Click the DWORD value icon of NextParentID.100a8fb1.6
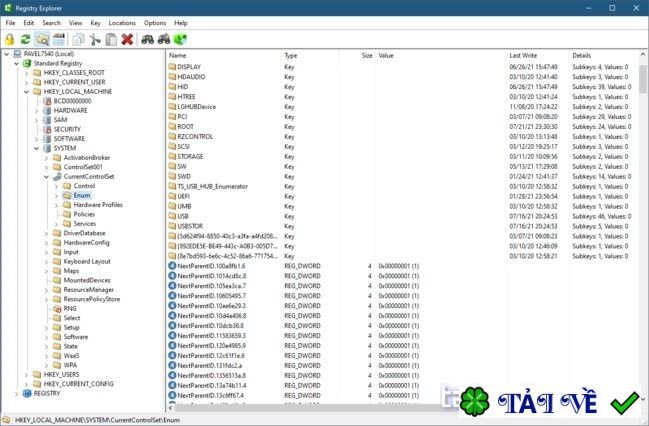 point(172,266)
